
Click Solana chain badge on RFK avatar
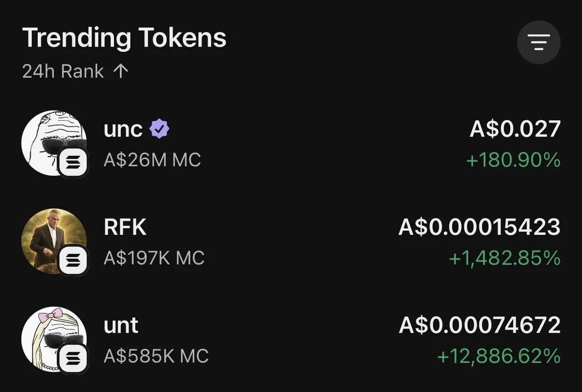pos(74,261)
